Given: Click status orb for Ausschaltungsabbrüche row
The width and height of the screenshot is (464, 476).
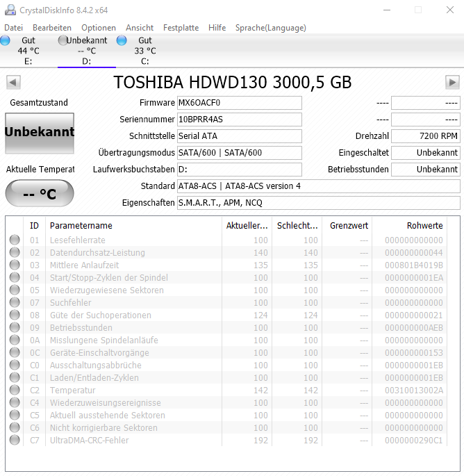Looking at the screenshot, I should [15, 365].
